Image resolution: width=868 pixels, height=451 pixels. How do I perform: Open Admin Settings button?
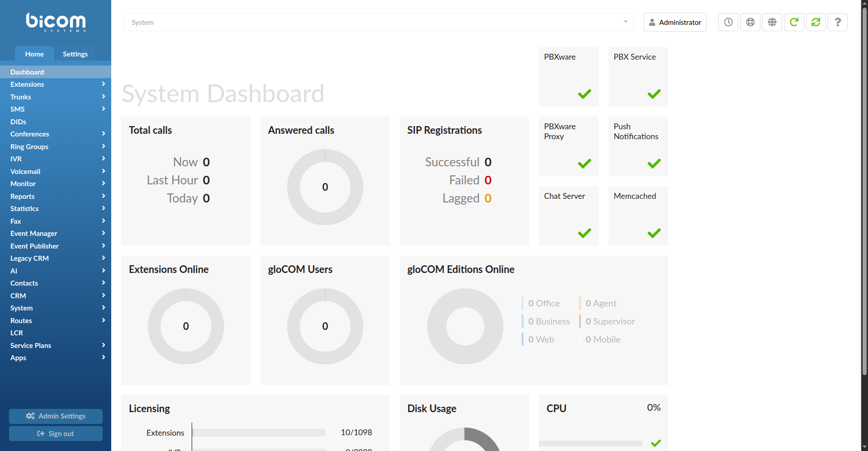pos(56,416)
